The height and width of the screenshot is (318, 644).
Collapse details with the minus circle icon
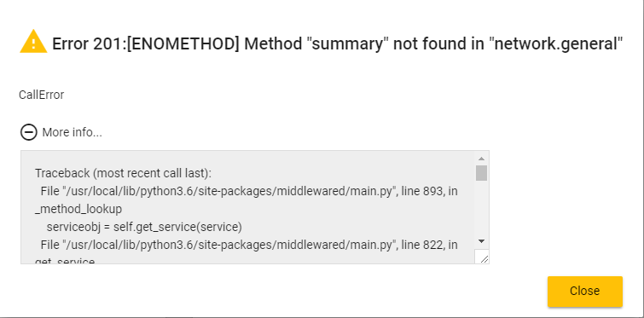tap(29, 132)
